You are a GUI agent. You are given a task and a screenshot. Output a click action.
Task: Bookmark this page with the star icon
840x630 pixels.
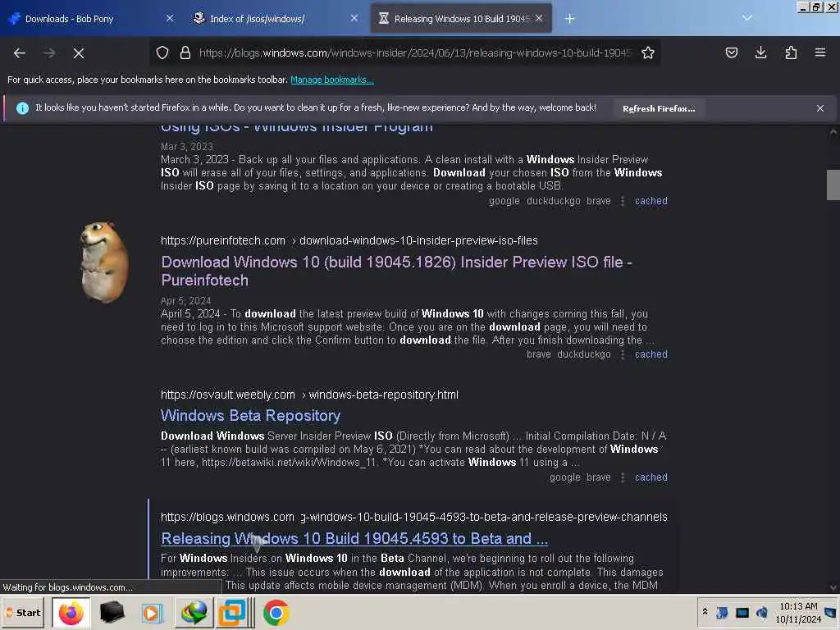[x=648, y=52]
